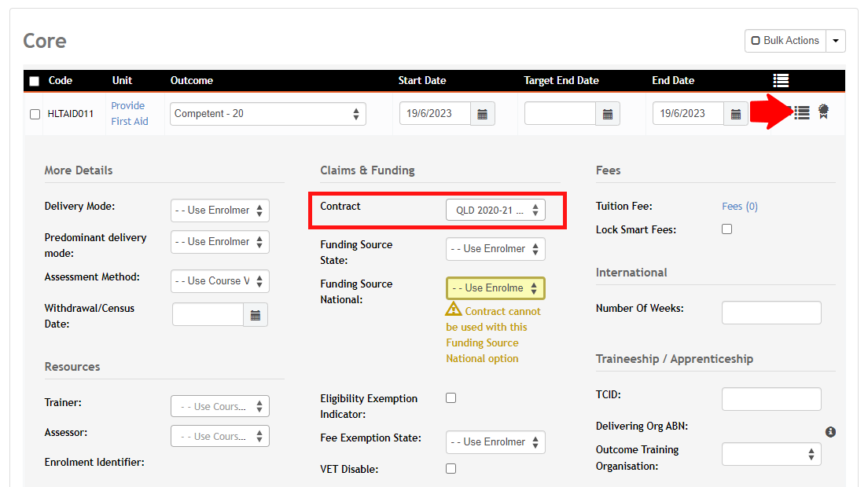Open the Fees (0) link
The width and height of the screenshot is (868, 487).
pos(740,206)
